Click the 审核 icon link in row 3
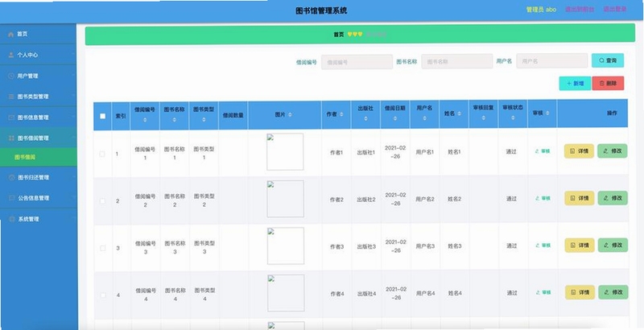 543,245
